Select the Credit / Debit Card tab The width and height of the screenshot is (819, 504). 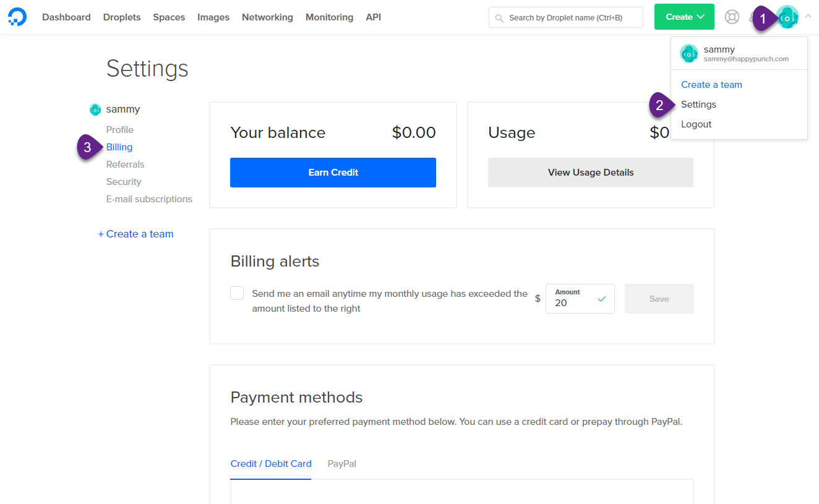click(x=271, y=463)
